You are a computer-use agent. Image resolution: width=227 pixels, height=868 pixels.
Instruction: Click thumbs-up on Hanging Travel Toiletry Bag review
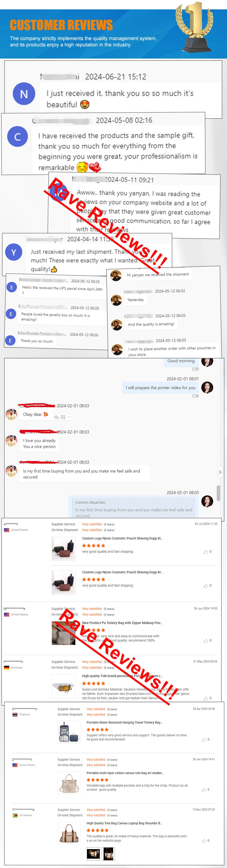click(204, 740)
